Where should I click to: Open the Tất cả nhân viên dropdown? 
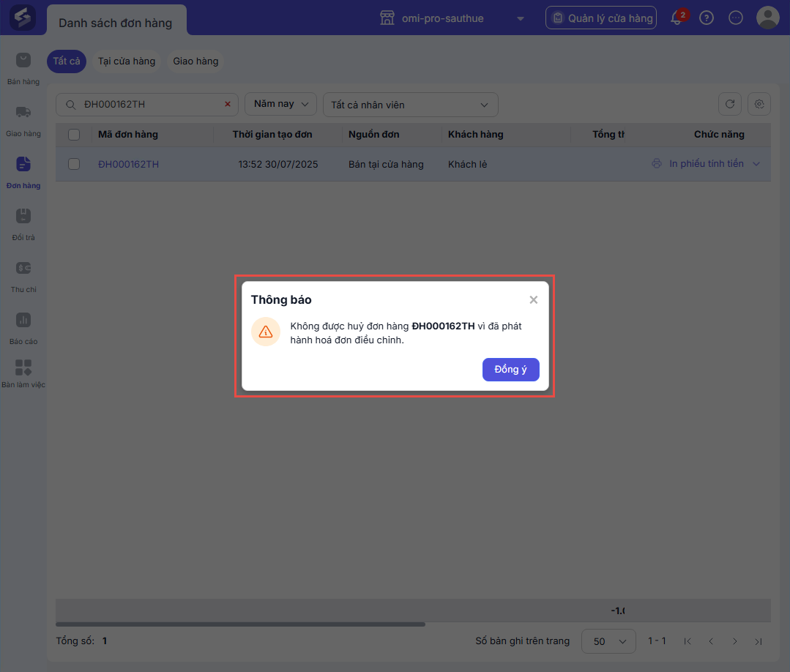pyautogui.click(x=411, y=105)
